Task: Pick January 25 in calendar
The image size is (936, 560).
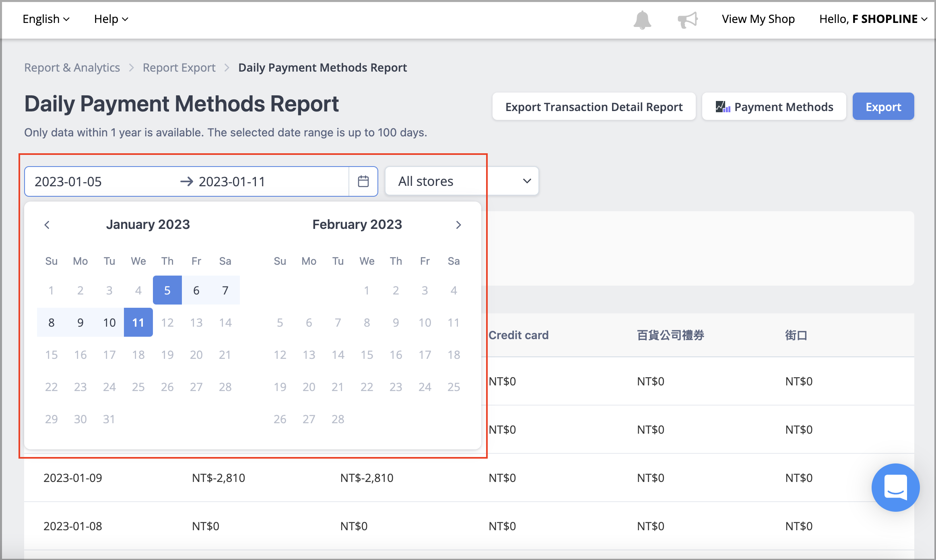Action: point(138,387)
